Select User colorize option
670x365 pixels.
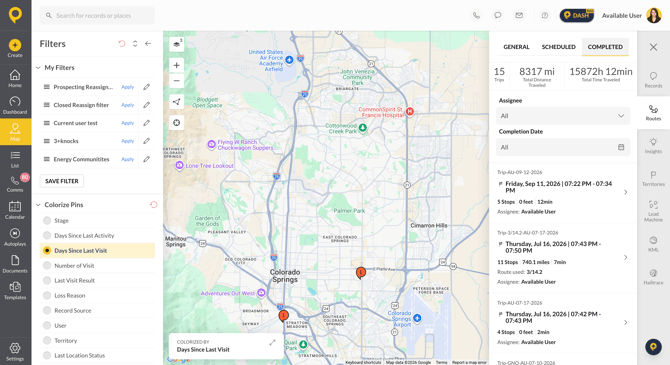click(x=97, y=325)
